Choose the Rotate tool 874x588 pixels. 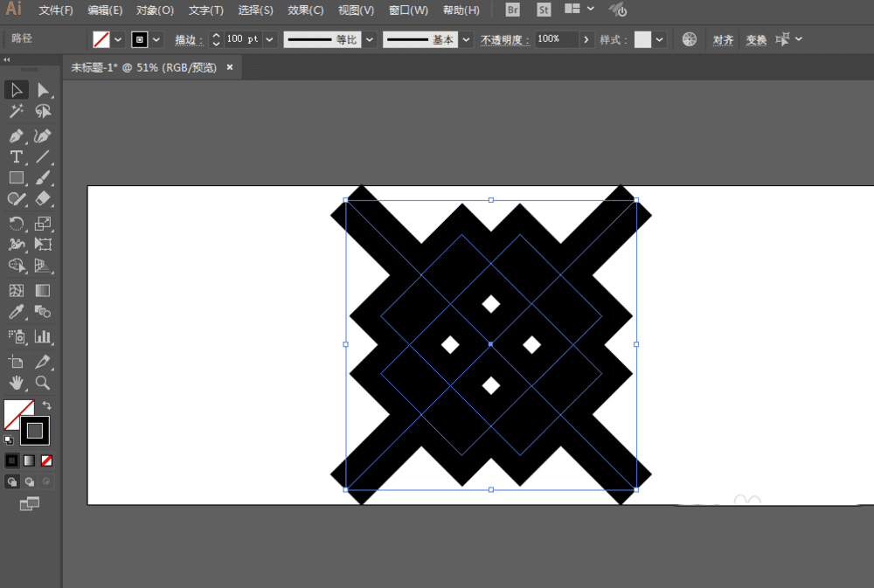click(16, 224)
